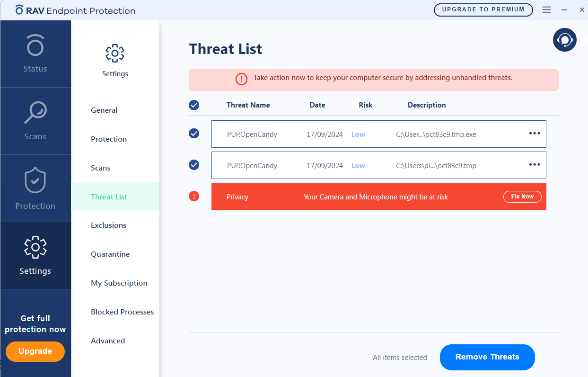This screenshot has height=377, width=588.
Task: Click 'Get full protection now' text
Action: click(x=35, y=324)
